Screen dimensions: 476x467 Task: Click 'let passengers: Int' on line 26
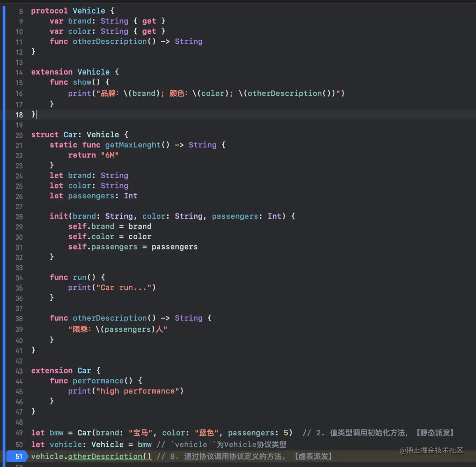click(94, 196)
